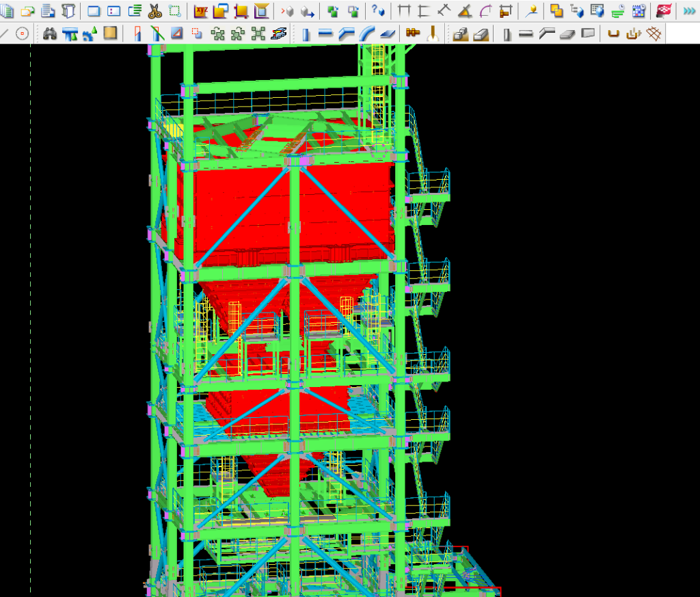Click the blue gears auto connection icon

tap(90, 34)
